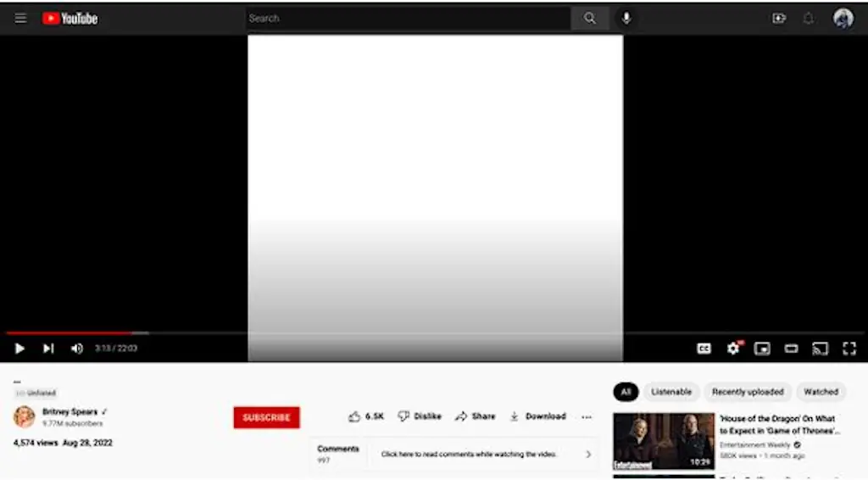
Task: Toggle closed captions on the player
Action: coord(704,349)
